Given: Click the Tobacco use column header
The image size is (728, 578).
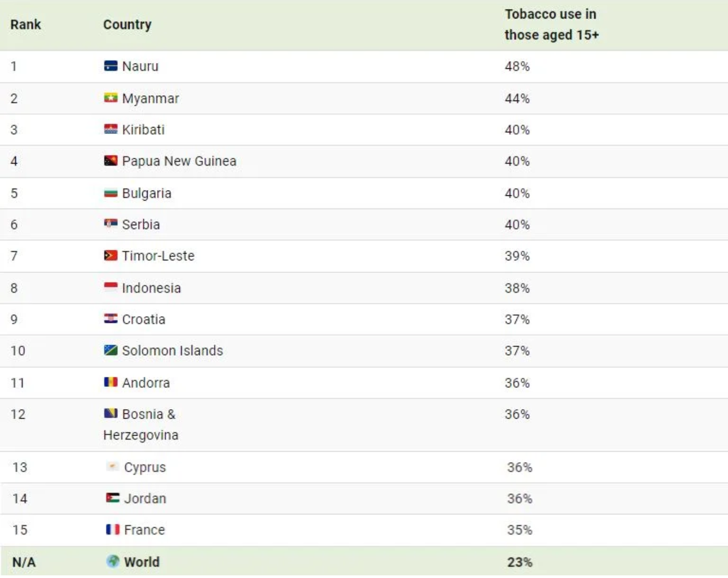Looking at the screenshot, I should pos(551,24).
